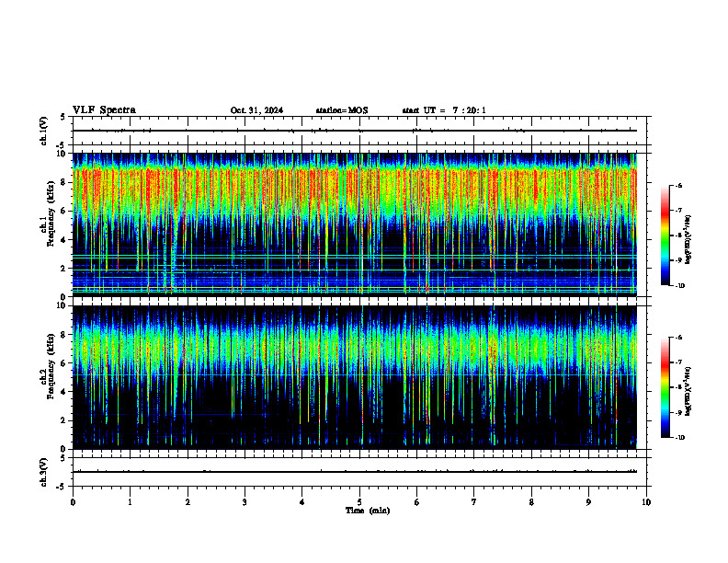Click the ch.1 spectrogram color scale bar
The height and width of the screenshot is (563, 728).
click(x=665, y=236)
